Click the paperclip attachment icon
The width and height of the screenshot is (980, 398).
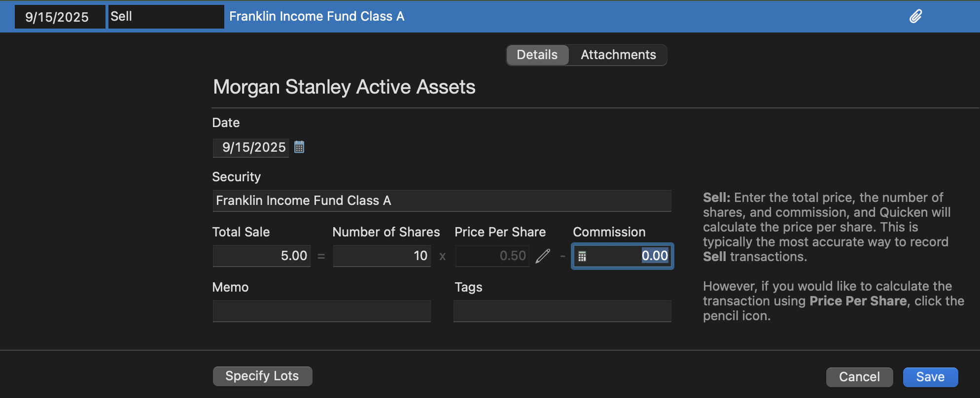[915, 17]
